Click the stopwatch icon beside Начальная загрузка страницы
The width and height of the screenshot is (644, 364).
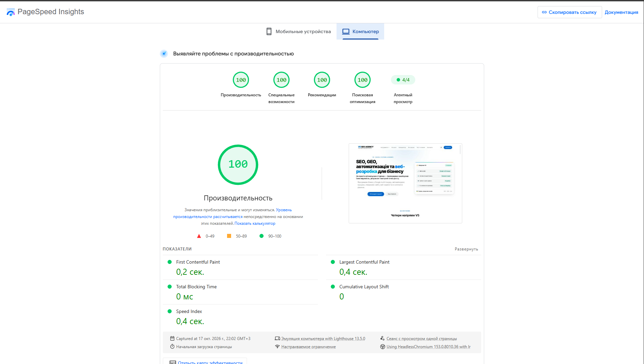(x=172, y=346)
